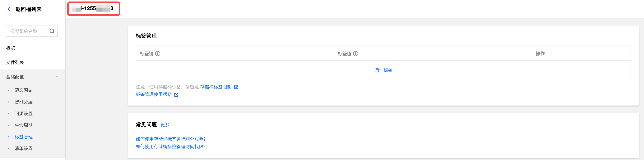This screenshot has height=160, width=644.
Task: Open 标签管理使用帮助 help link
Action: tap(154, 94)
